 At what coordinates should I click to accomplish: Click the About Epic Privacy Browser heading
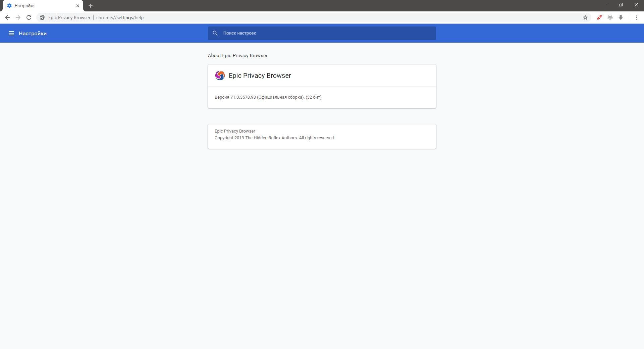(x=237, y=55)
